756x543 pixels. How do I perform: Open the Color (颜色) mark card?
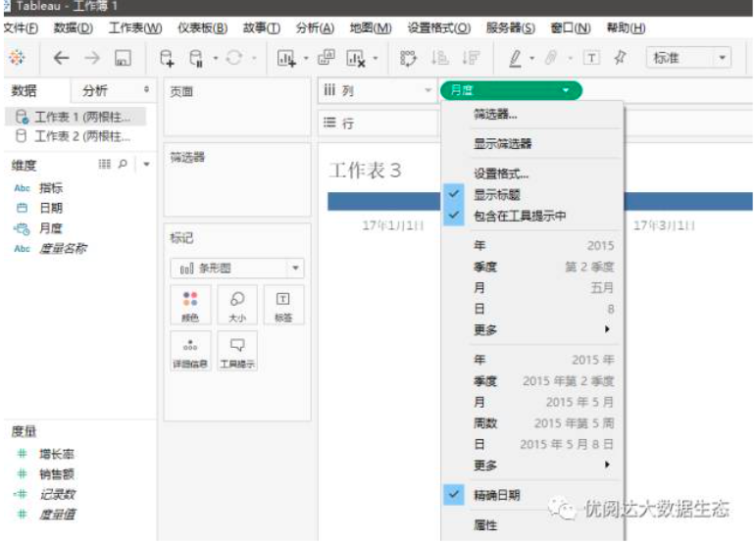[190, 305]
